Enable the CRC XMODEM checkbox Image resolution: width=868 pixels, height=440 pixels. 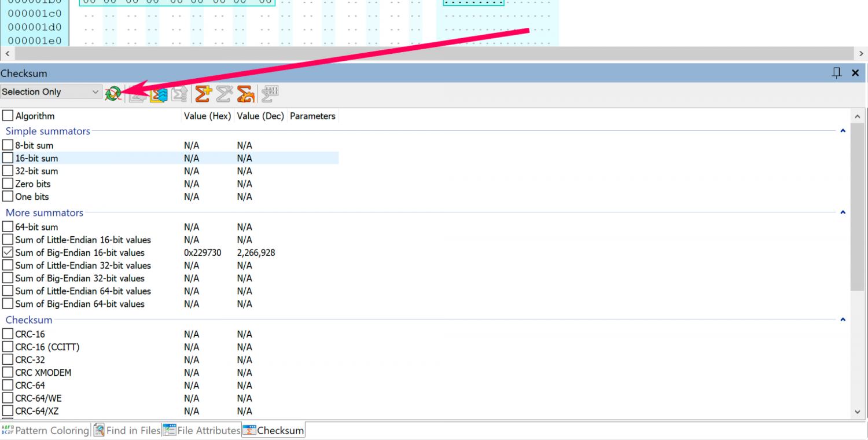click(8, 372)
